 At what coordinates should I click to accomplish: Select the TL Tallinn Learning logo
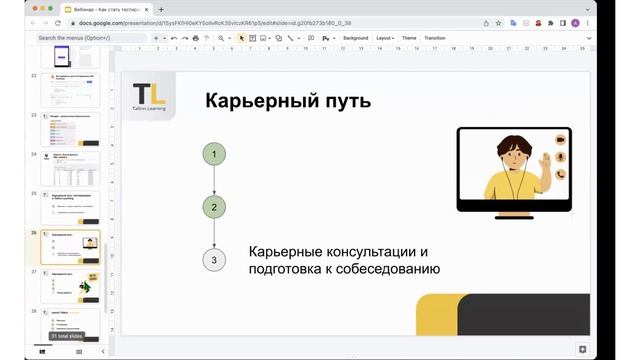[149, 96]
